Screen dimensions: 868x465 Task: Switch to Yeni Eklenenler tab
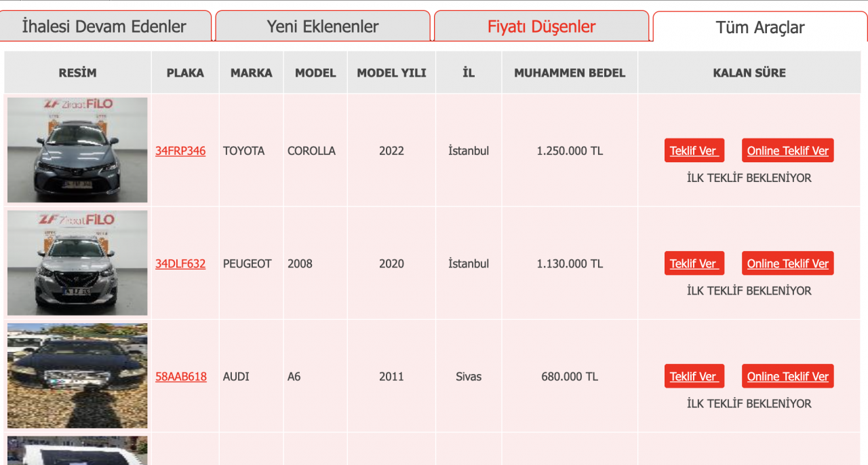(x=323, y=27)
